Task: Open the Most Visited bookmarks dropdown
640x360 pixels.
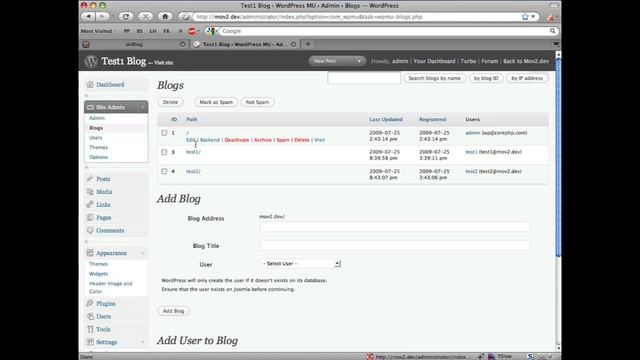Action: (x=98, y=31)
